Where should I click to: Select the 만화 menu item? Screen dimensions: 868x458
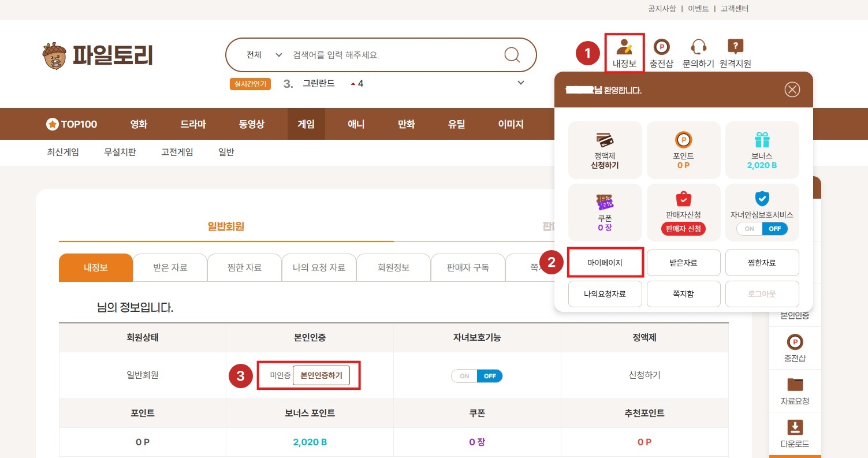(407, 124)
